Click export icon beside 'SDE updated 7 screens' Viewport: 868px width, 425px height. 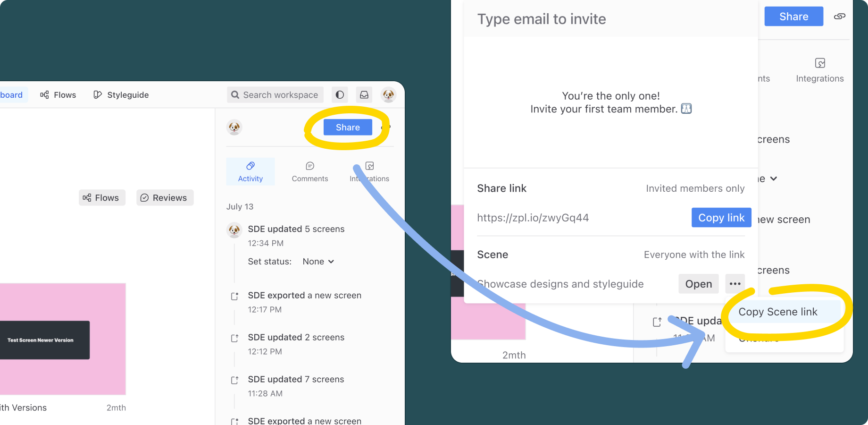[234, 380]
